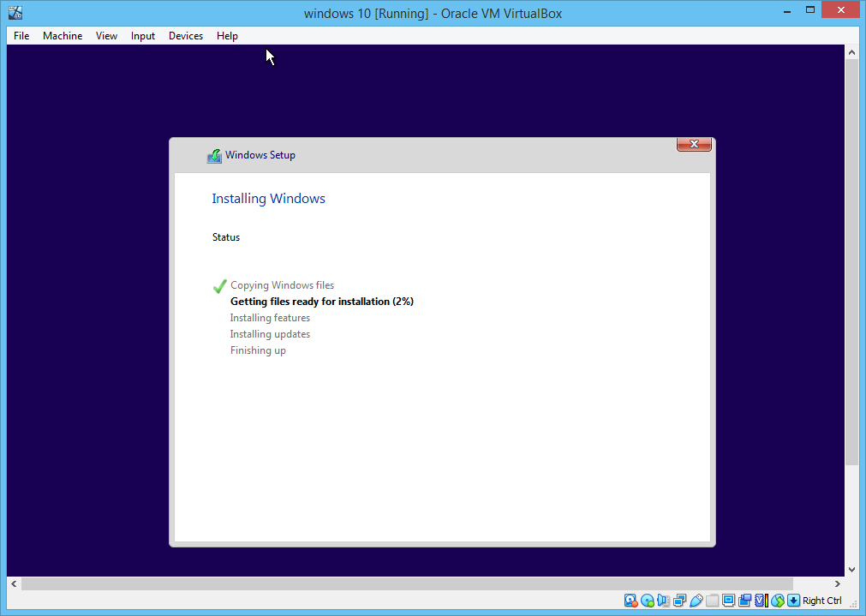Click the 'Status' label
This screenshot has width=866, height=616.
(226, 237)
